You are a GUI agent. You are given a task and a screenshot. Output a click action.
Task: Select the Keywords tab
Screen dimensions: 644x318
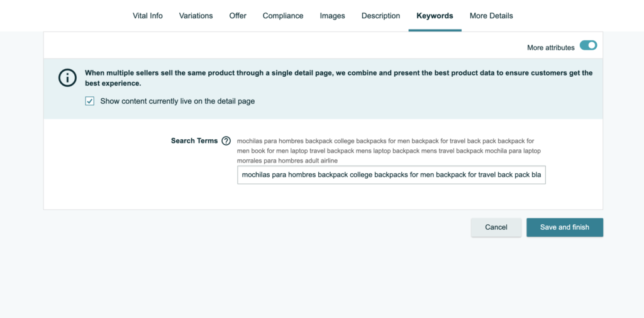435,16
